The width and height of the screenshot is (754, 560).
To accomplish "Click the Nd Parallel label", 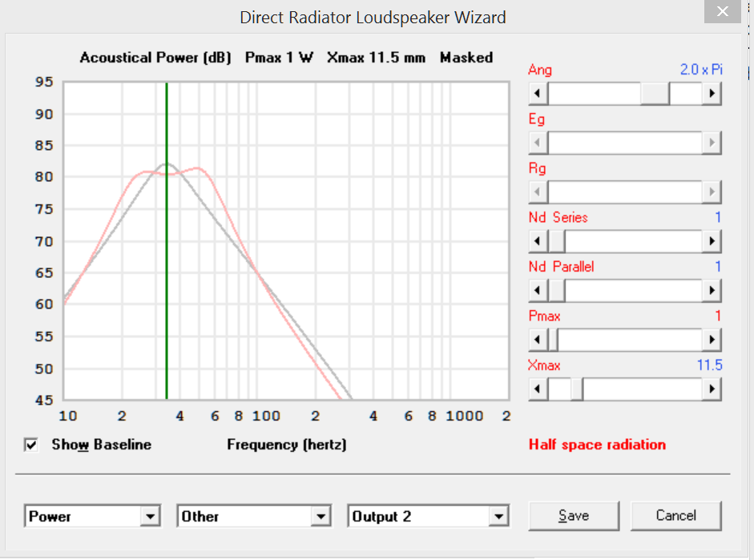I will pyautogui.click(x=561, y=267).
